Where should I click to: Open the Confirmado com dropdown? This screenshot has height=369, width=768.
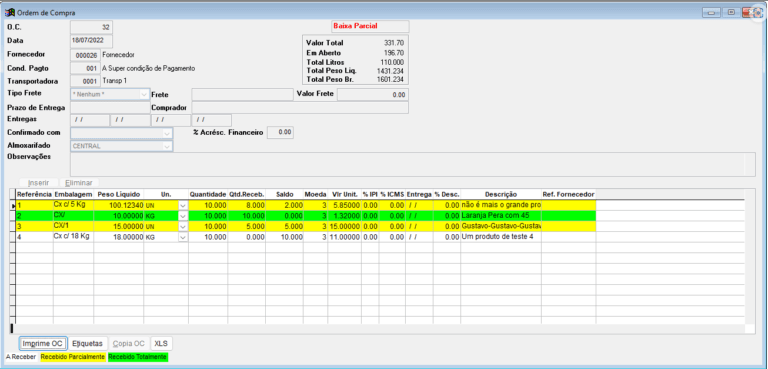pyautogui.click(x=167, y=133)
